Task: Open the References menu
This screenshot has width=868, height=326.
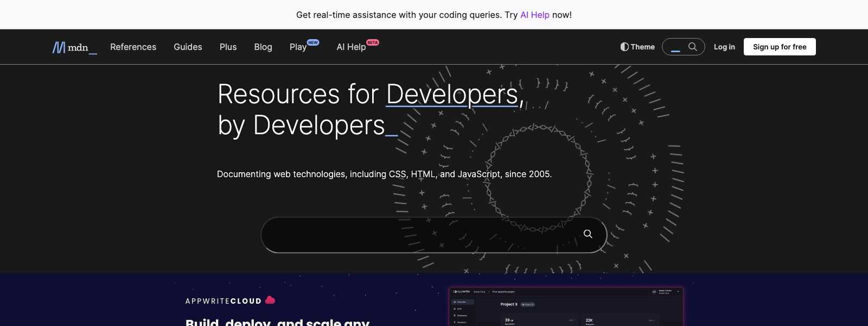Action: tap(133, 47)
